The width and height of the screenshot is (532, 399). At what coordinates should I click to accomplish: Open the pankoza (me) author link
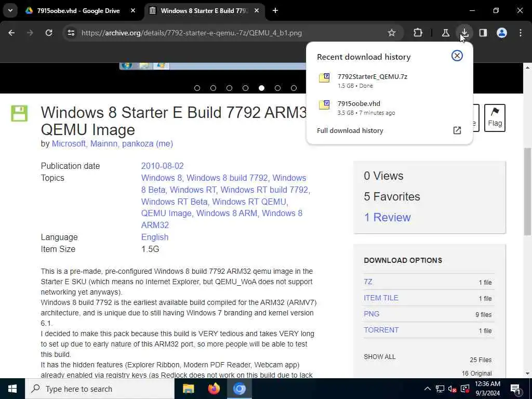coord(148,144)
